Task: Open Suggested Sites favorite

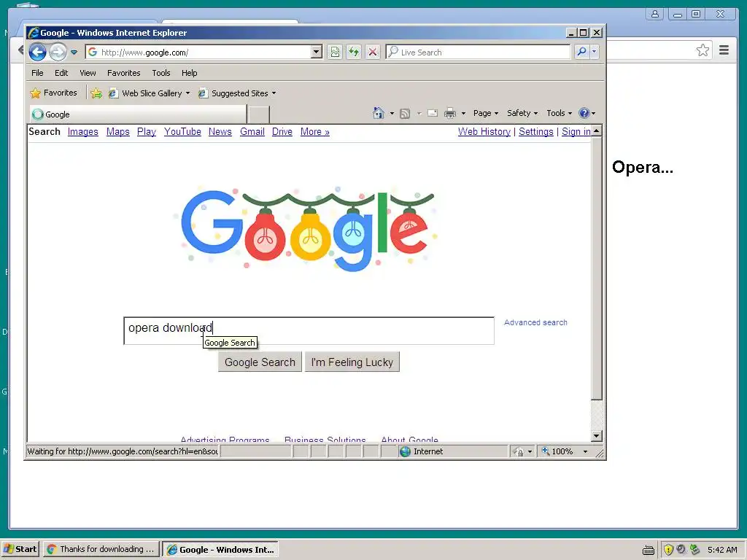Action: click(x=233, y=93)
